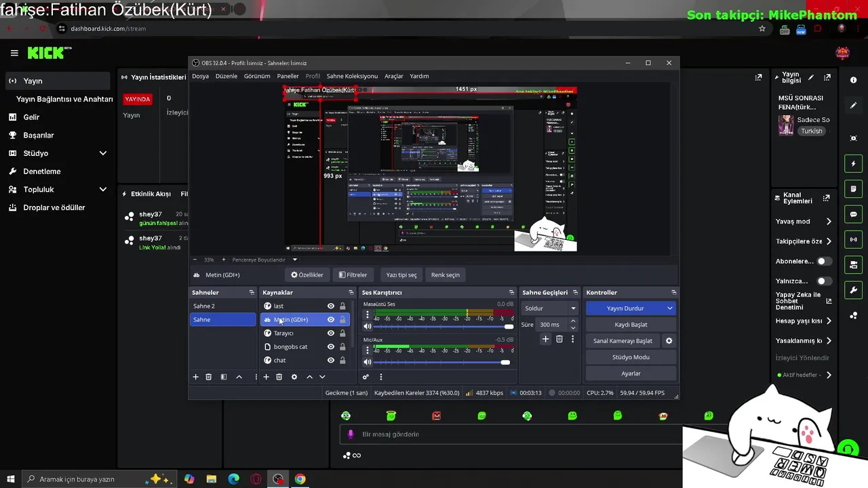Image resolution: width=868 pixels, height=488 pixels.
Task: Open the Sahne Koleksiyonu menu
Action: pyautogui.click(x=352, y=76)
